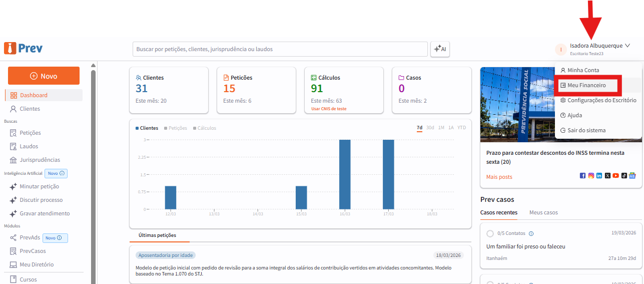Click the Minutar petição sparkle icon
644x284 pixels.
tap(14, 186)
